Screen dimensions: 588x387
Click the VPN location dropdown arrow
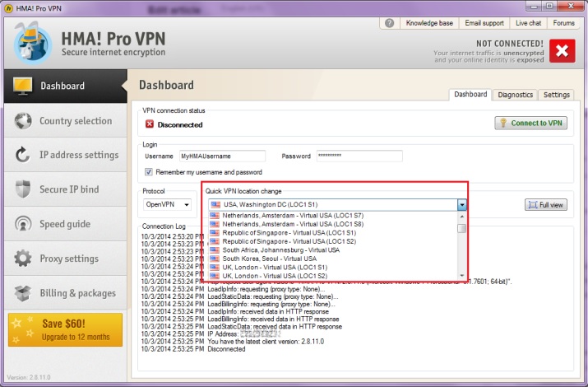462,205
